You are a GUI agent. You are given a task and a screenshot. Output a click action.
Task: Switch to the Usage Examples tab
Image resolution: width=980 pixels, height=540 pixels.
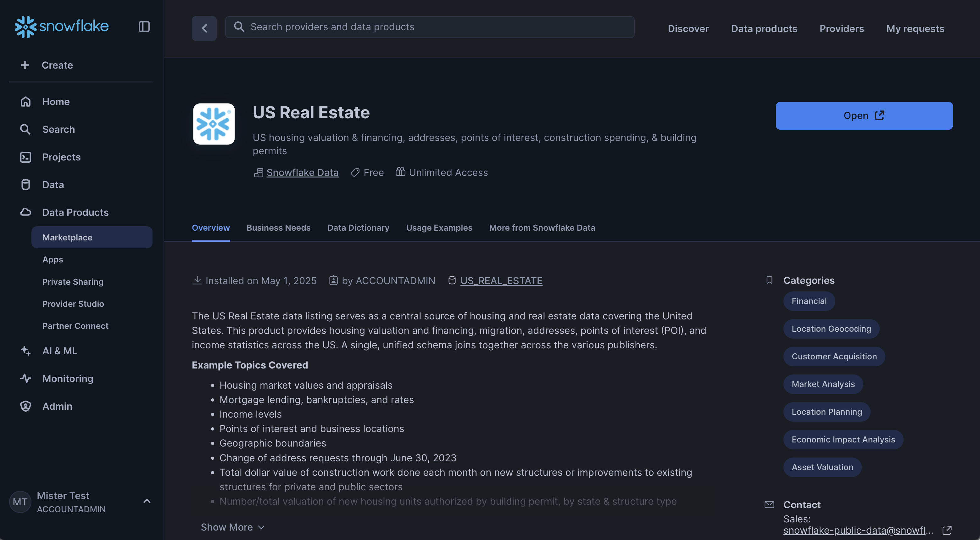pyautogui.click(x=439, y=228)
